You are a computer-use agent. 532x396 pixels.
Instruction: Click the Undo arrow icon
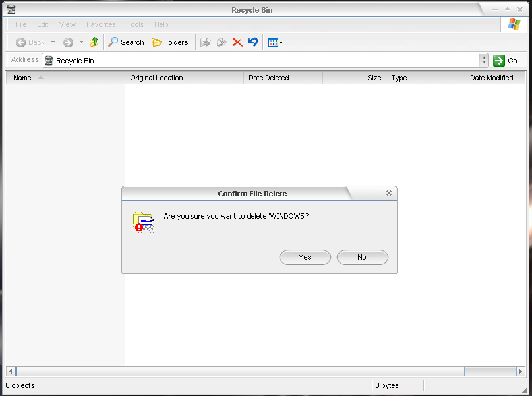(x=252, y=42)
